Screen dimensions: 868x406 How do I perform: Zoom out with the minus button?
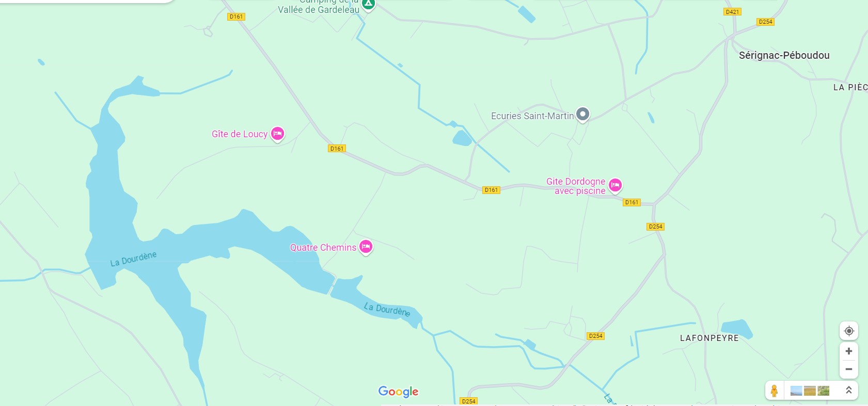click(849, 369)
